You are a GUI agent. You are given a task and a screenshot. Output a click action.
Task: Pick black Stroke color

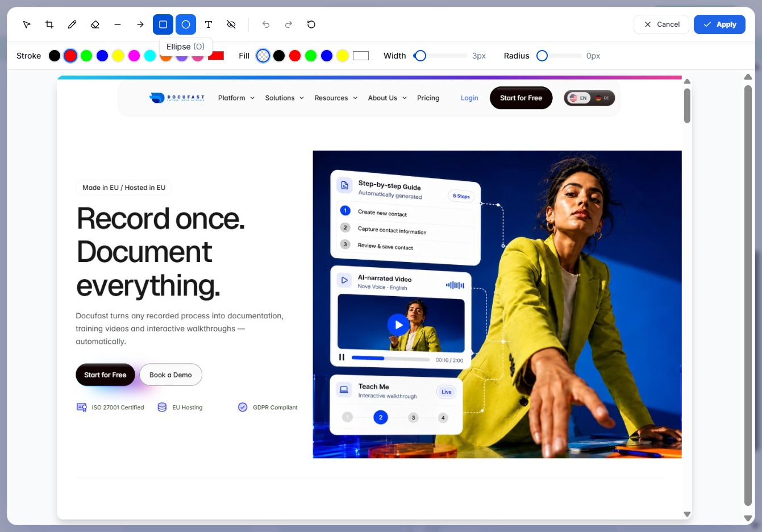point(55,56)
